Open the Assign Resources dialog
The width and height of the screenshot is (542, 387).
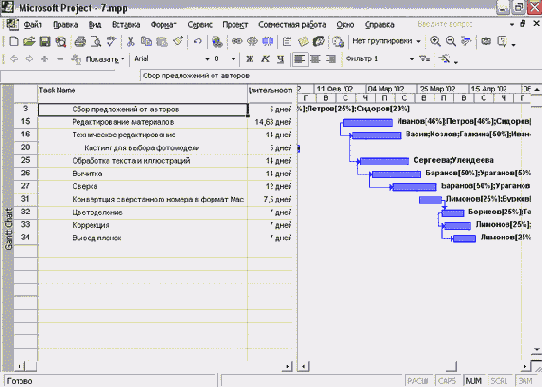click(x=319, y=42)
